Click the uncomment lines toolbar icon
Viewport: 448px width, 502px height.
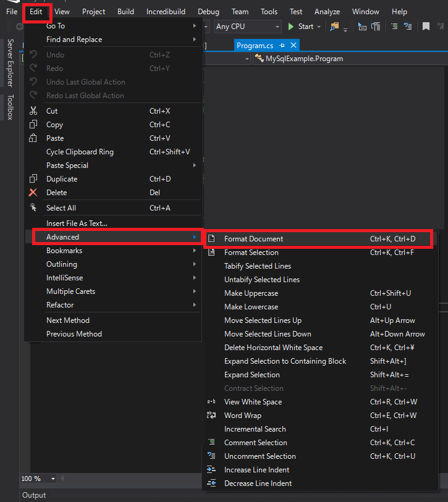click(408, 27)
